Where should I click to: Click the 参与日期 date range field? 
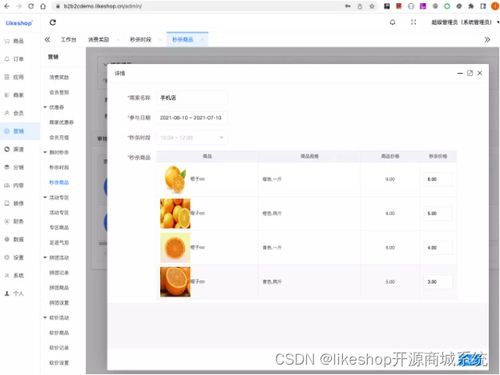point(192,117)
